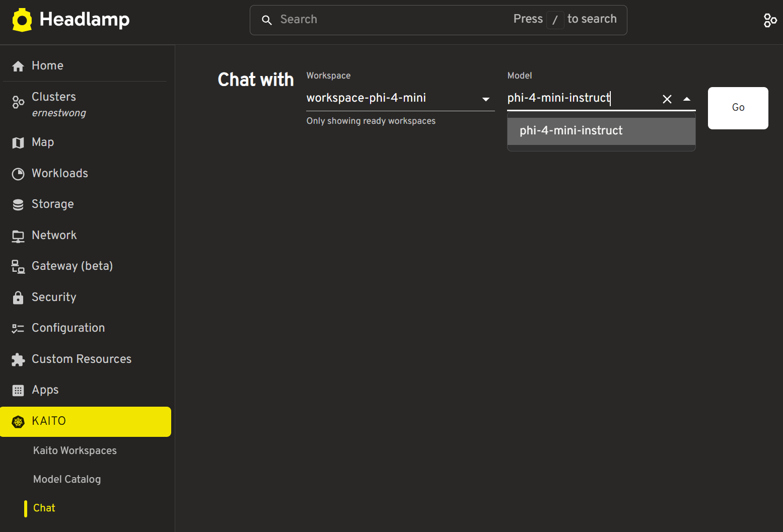Click the Headlamp title text
Image resolution: width=783 pixels, height=532 pixels.
[x=85, y=19]
